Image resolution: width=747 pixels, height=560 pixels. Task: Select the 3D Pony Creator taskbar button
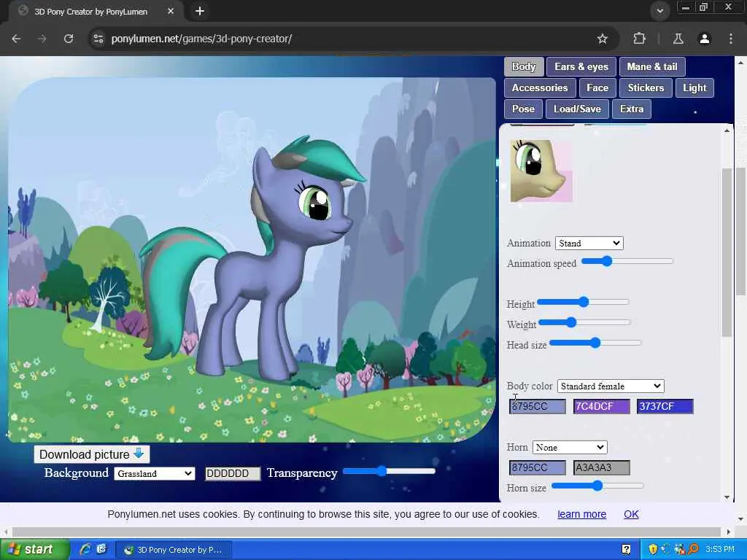point(174,550)
